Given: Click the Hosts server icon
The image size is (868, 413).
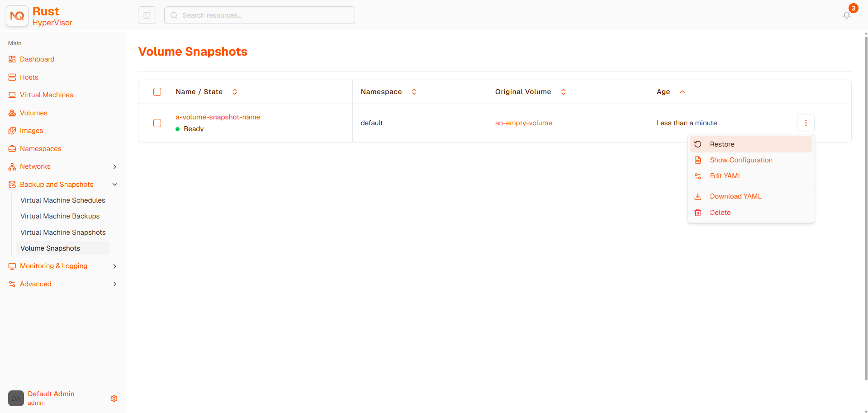Looking at the screenshot, I should point(12,77).
